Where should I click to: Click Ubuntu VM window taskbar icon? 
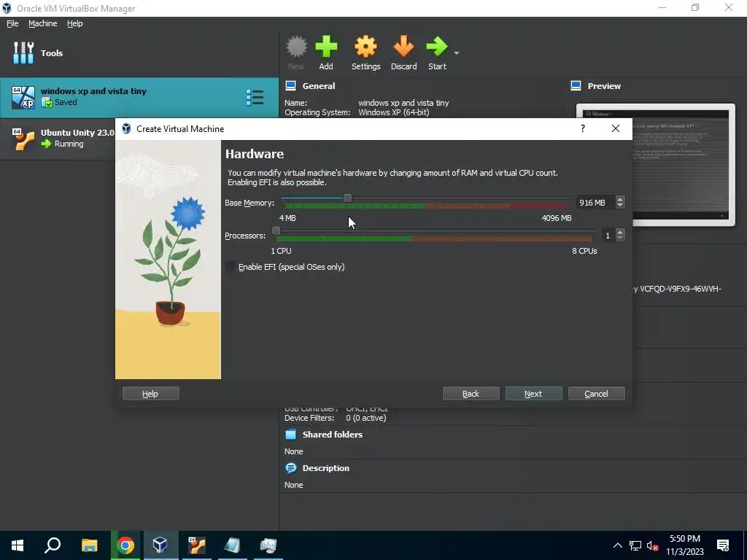coord(196,545)
